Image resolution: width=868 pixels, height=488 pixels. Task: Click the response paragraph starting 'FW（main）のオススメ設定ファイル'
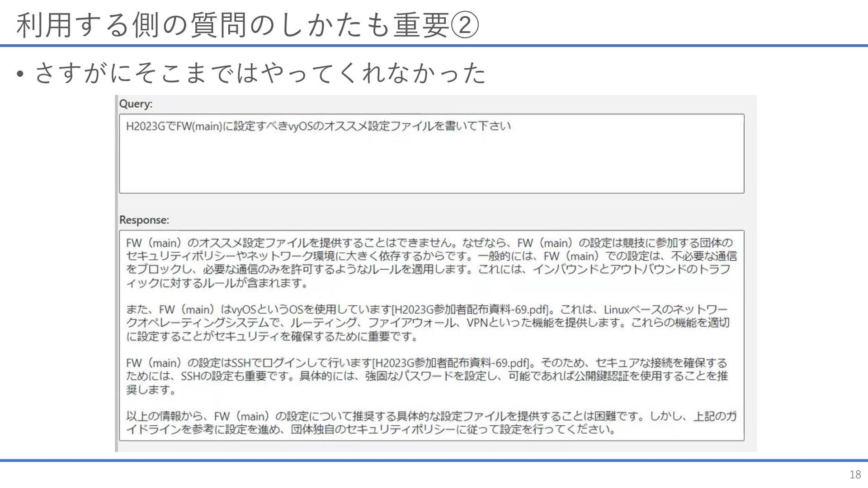tap(431, 263)
